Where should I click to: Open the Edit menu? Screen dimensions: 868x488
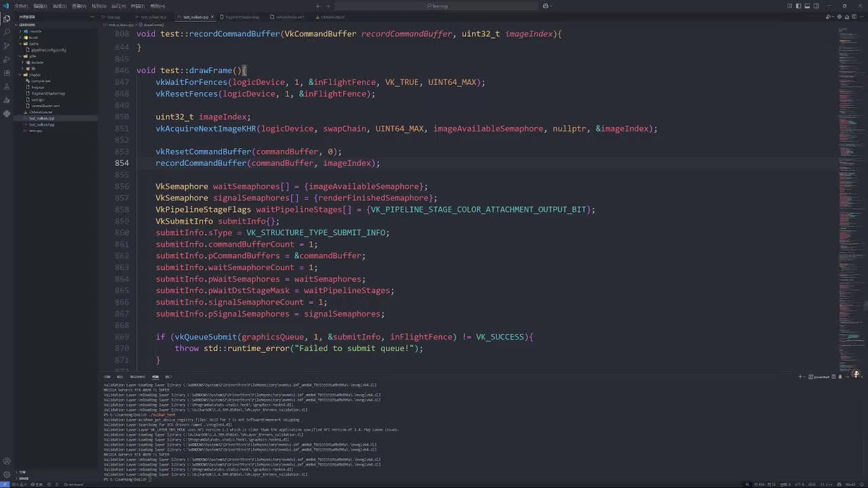tap(41, 6)
